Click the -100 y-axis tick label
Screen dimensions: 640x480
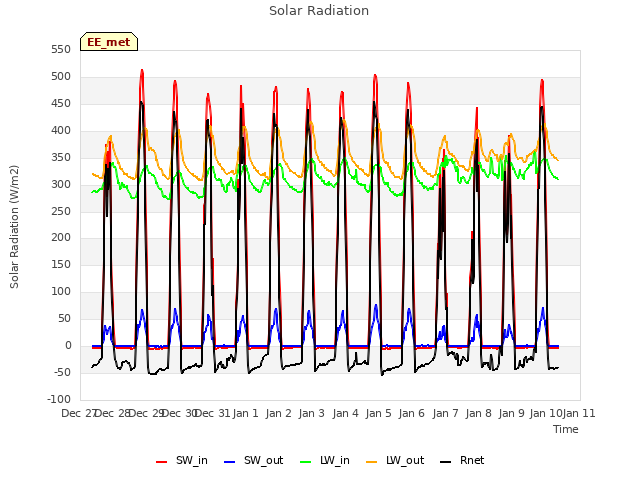[x=58, y=399]
